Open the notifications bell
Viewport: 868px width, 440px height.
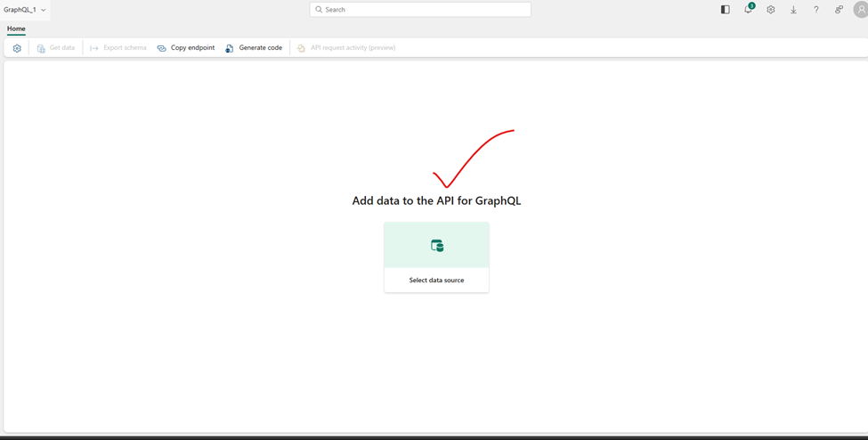pyautogui.click(x=749, y=10)
